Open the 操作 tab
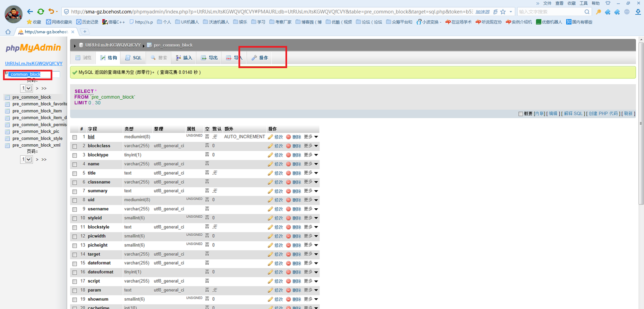The height and width of the screenshot is (309, 644). coord(260,58)
